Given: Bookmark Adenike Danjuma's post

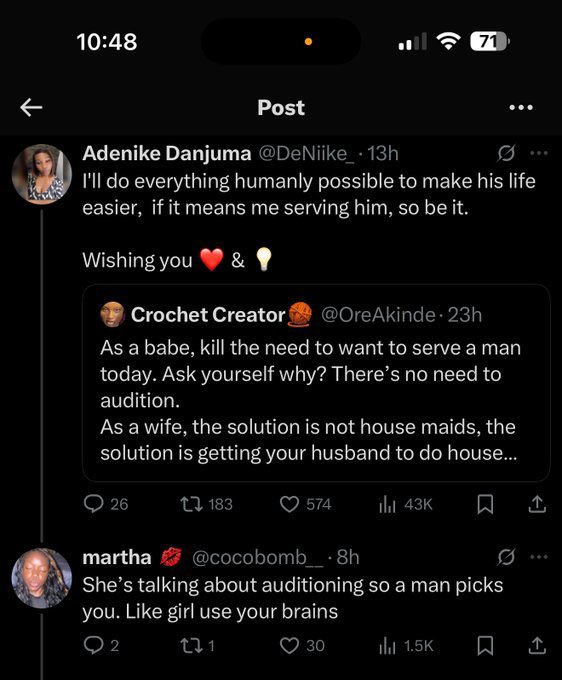Looking at the screenshot, I should coord(485,504).
